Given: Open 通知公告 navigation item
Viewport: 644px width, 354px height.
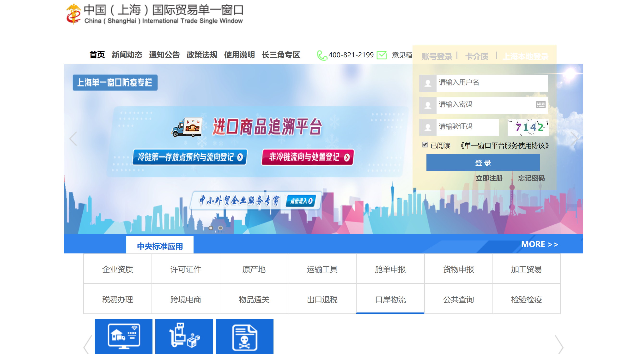Looking at the screenshot, I should 164,55.
